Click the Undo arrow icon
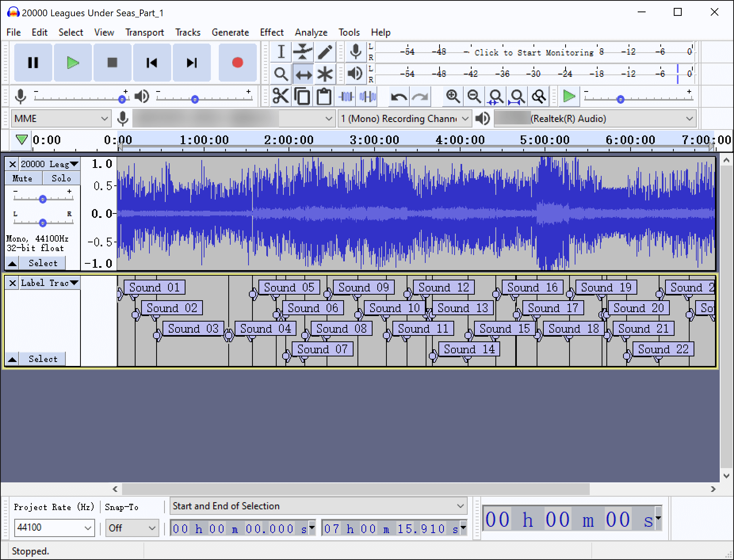The height and width of the screenshot is (560, 734). tap(398, 96)
